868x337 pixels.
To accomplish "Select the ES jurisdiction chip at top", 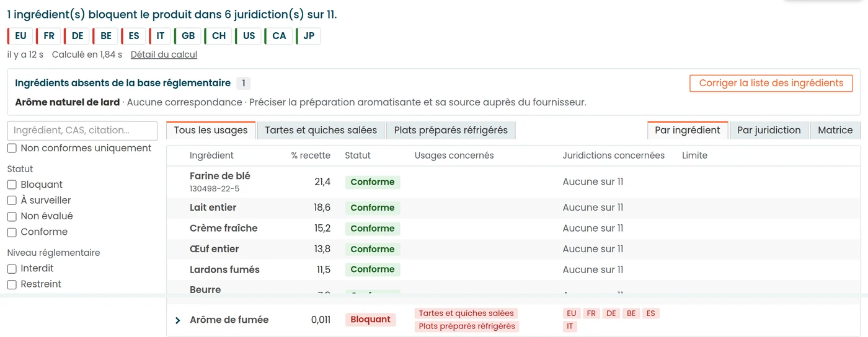I will 133,36.
